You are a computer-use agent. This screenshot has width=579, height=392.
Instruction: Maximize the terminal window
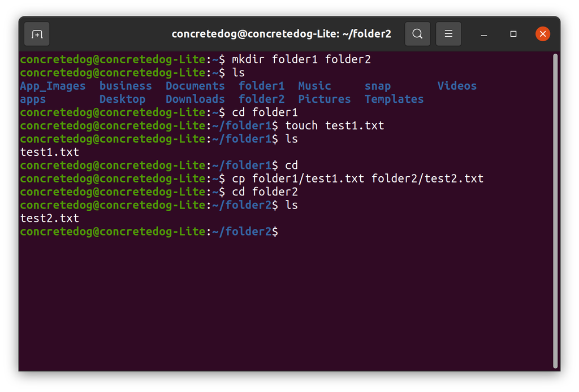513,34
